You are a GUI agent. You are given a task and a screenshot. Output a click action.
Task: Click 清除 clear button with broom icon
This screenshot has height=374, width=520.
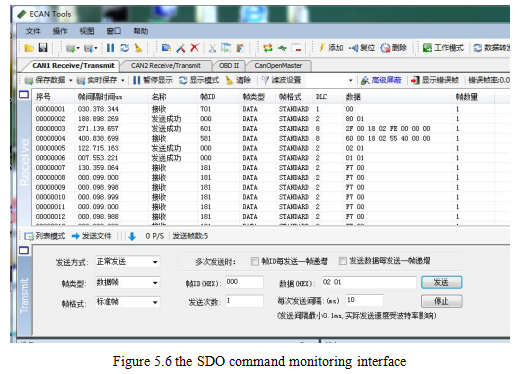click(238, 80)
